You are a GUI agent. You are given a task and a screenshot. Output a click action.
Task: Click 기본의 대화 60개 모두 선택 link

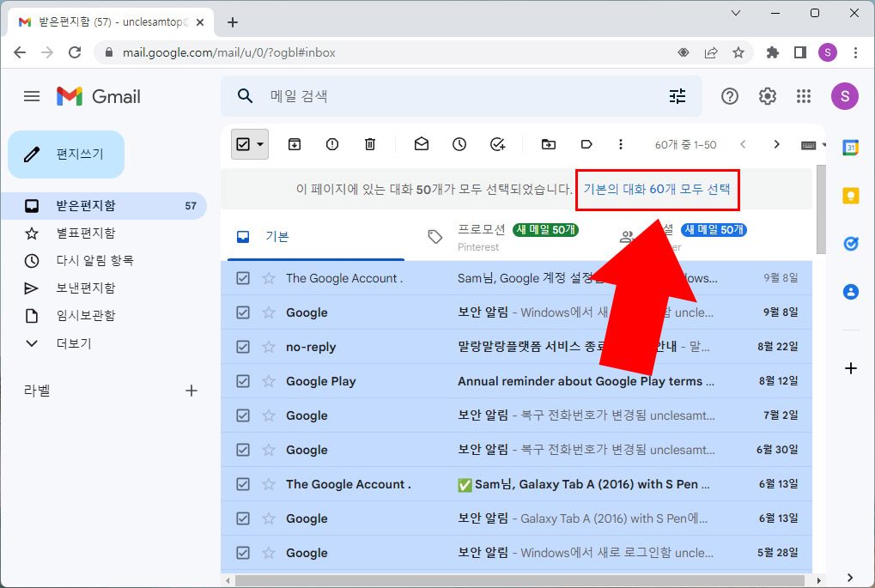tap(657, 189)
